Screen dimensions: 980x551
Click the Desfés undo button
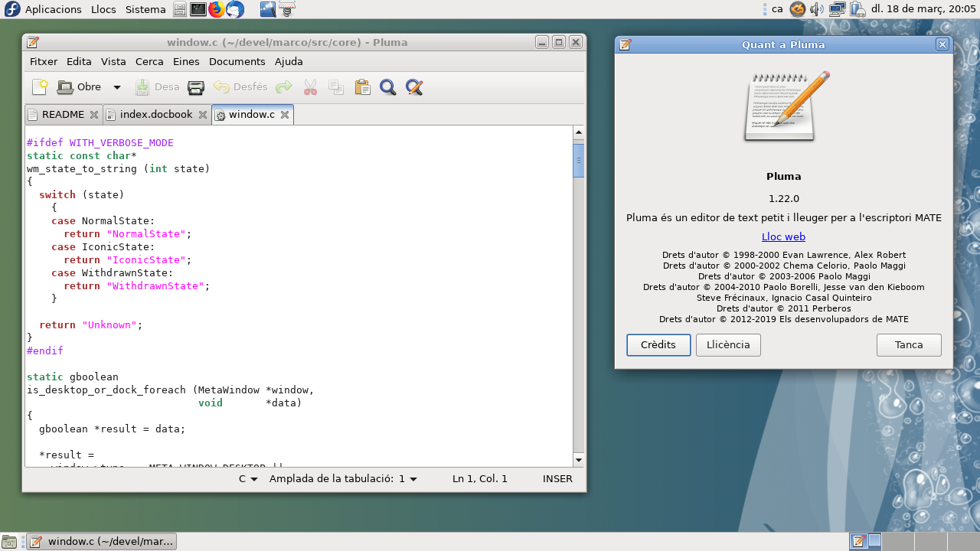coord(240,87)
